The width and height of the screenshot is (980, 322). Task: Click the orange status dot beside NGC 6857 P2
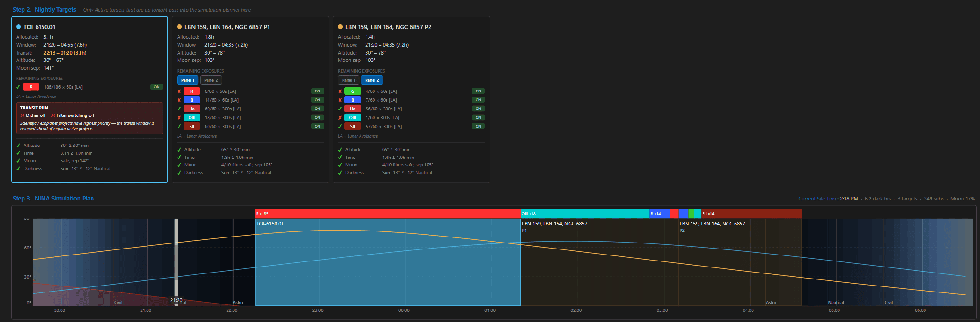tap(340, 27)
